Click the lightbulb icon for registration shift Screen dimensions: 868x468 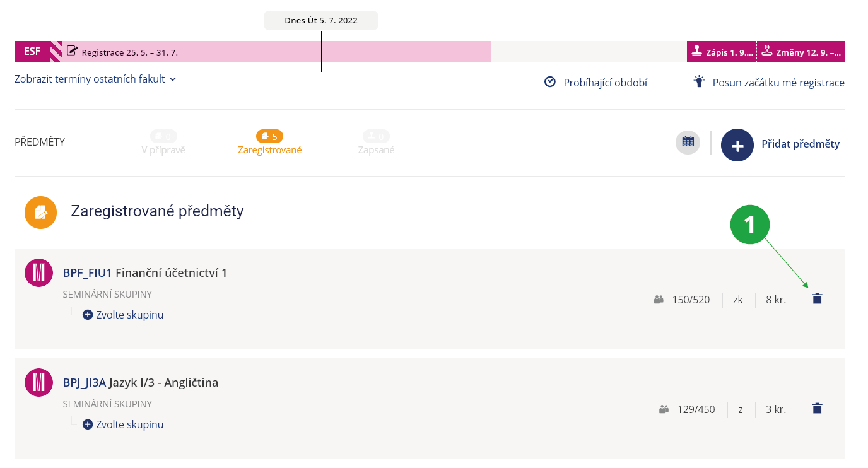coord(698,82)
